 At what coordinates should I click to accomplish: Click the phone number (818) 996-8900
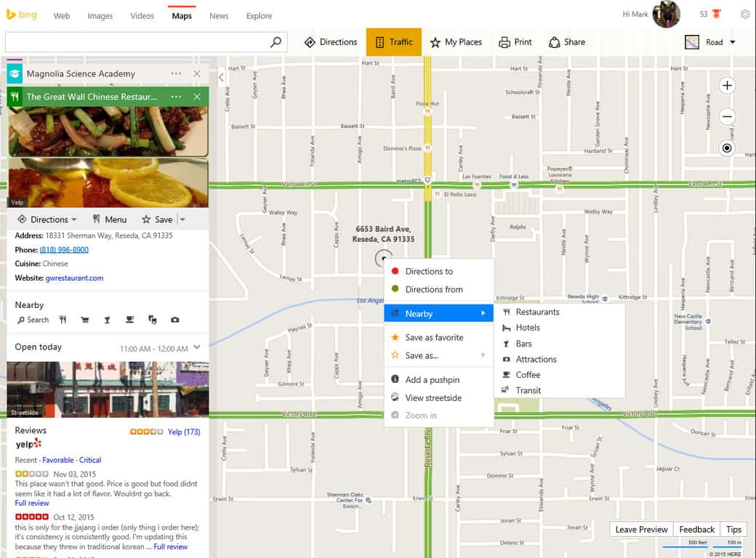[x=64, y=250]
